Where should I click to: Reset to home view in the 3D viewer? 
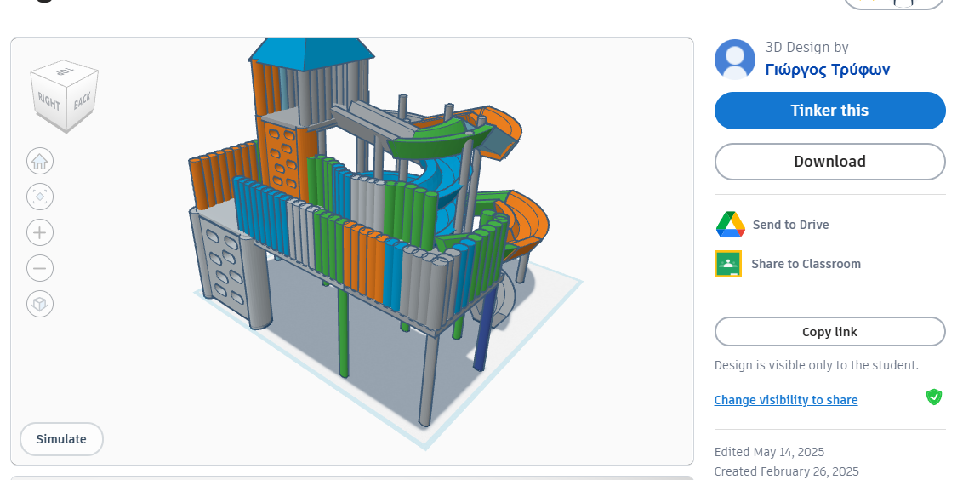pos(40,161)
